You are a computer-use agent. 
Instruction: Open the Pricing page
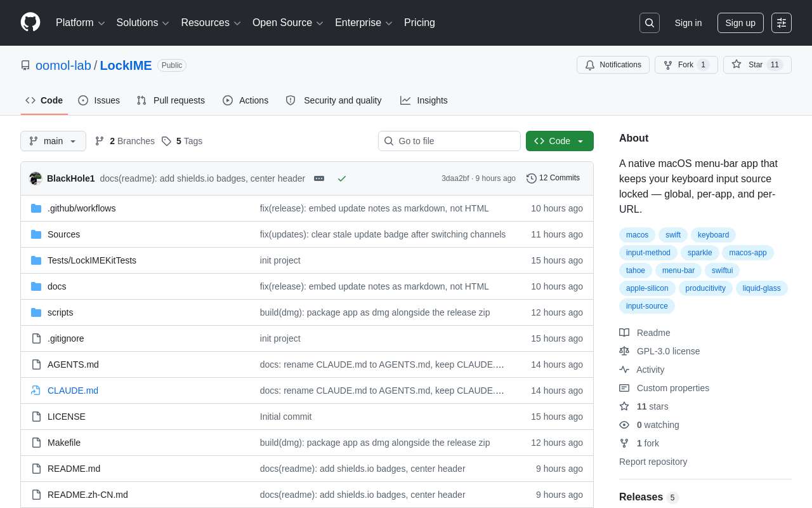[419, 23]
